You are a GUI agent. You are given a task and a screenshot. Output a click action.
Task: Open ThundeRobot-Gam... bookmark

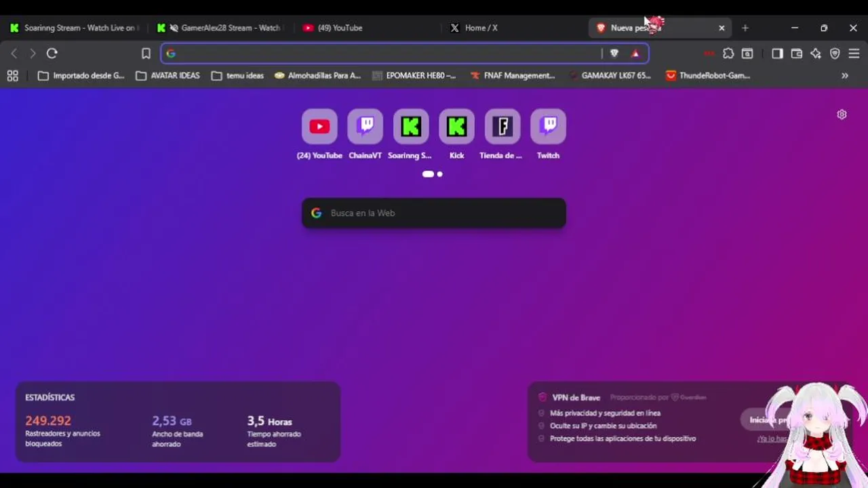(x=708, y=76)
